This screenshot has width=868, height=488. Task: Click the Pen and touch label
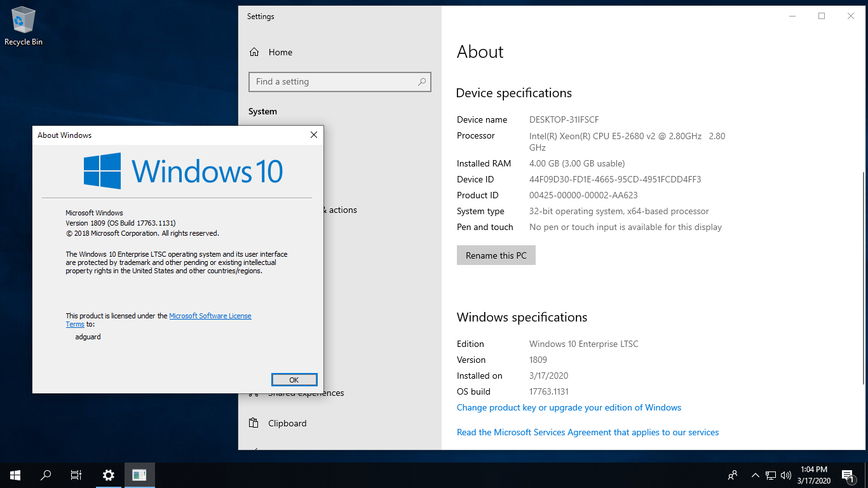pos(485,227)
